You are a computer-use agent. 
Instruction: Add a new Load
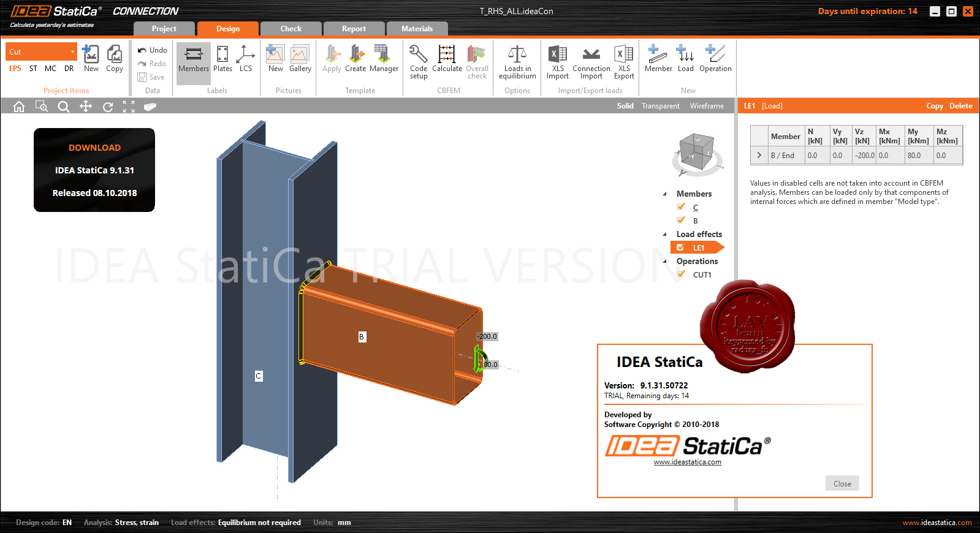point(685,59)
